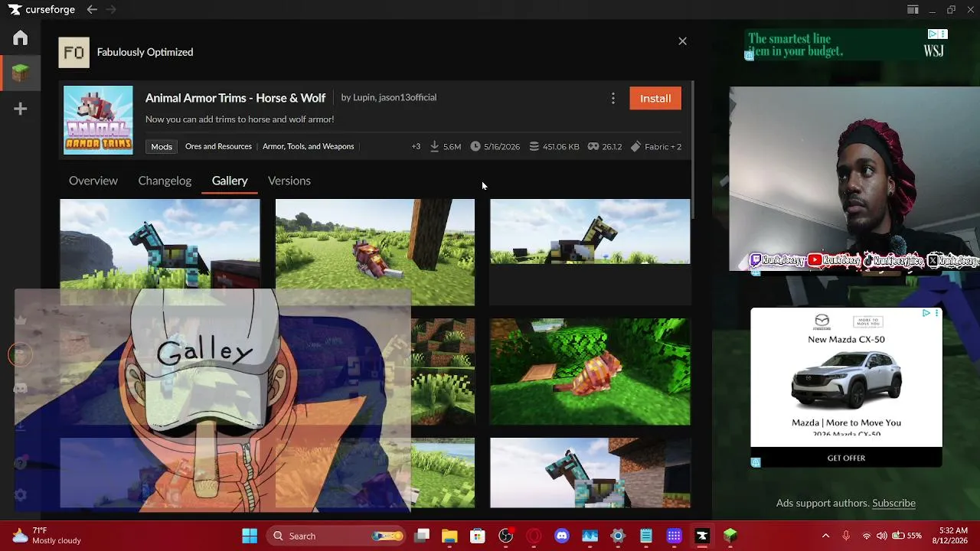980x551 pixels.
Task: Open Task View on the taskbar
Action: [422, 536]
